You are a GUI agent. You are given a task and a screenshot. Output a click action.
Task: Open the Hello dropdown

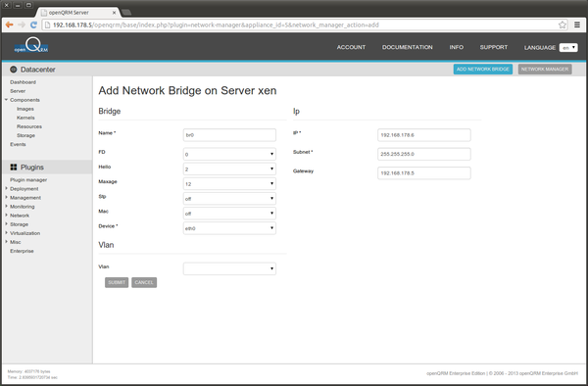click(x=229, y=169)
